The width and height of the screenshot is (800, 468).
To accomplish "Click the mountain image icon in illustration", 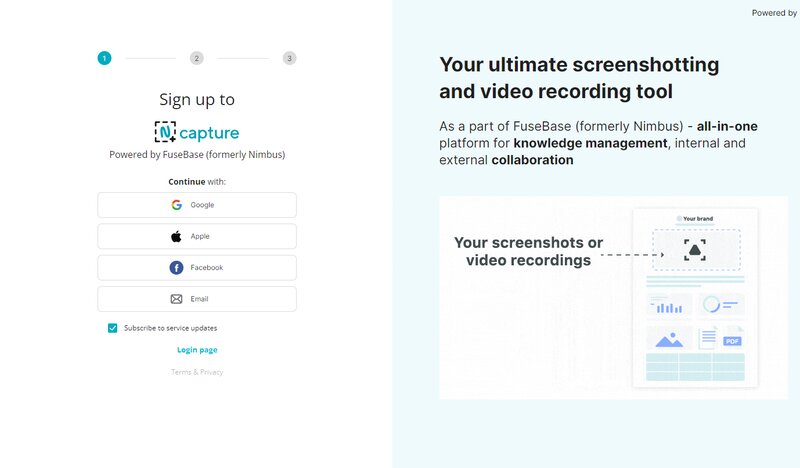I will tap(669, 339).
